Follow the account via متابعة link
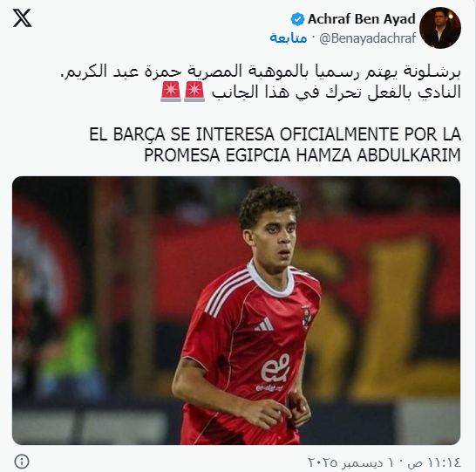 tap(288, 38)
